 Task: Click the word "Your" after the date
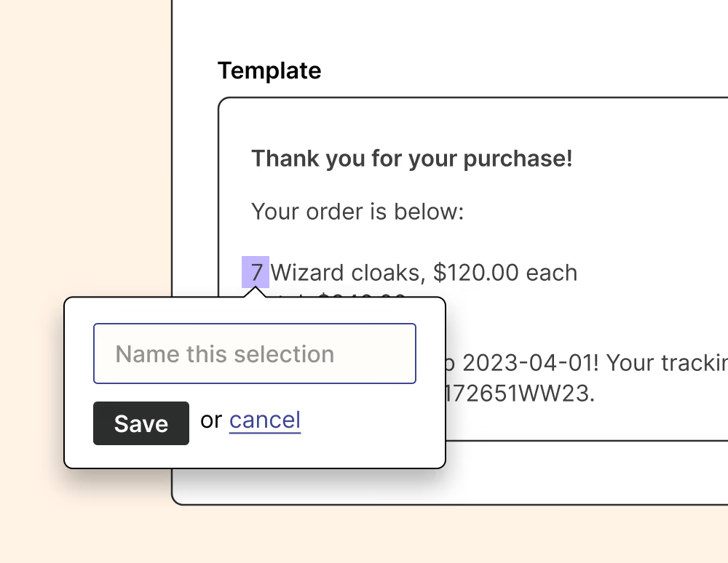(632, 363)
